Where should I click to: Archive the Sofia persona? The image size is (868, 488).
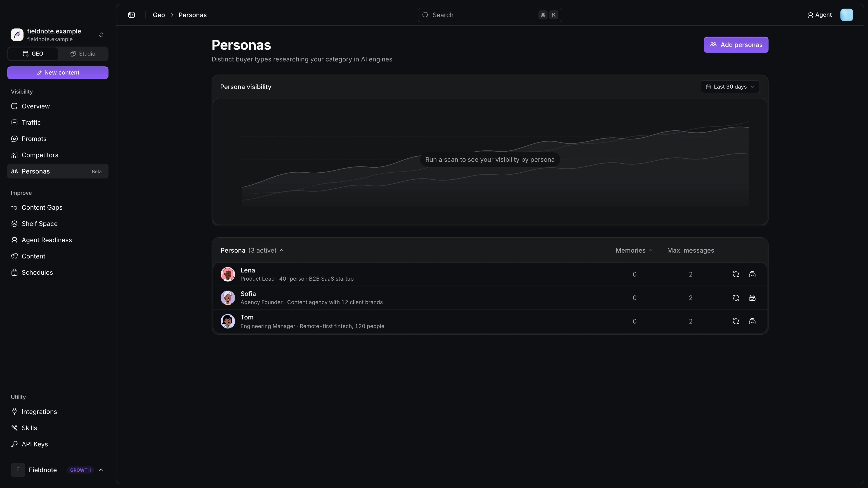pos(752,298)
